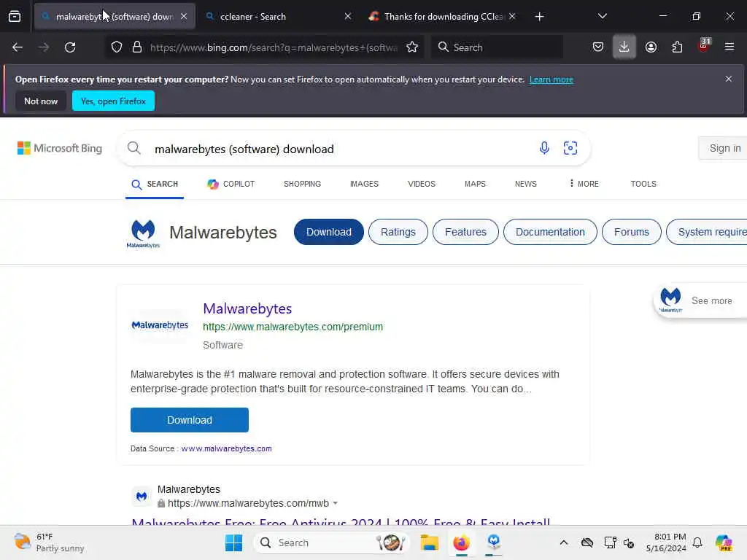Click the blue Download button in Malwarebytes card

189,420
